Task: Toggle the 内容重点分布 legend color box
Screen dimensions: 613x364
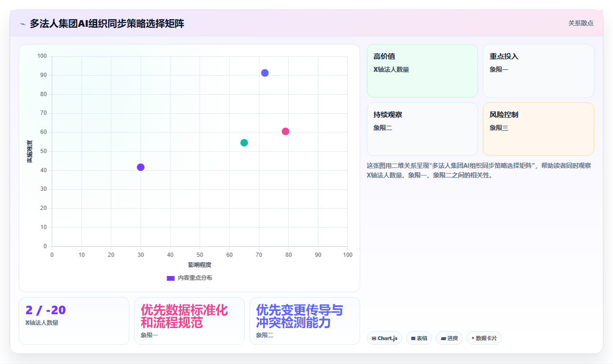Action: [x=170, y=278]
